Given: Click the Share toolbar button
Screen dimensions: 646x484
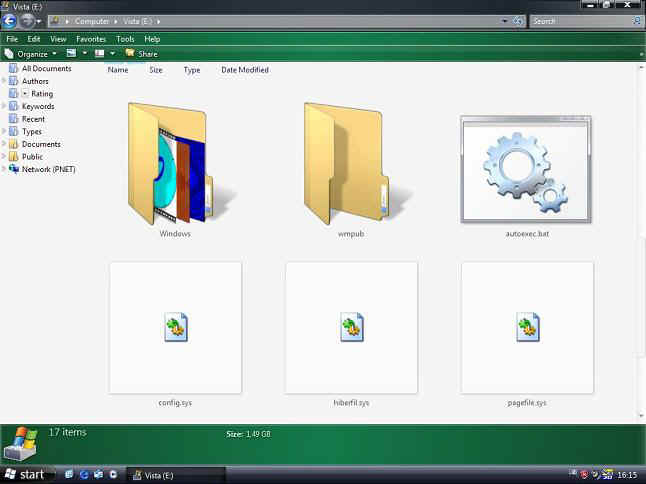Looking at the screenshot, I should coord(142,53).
